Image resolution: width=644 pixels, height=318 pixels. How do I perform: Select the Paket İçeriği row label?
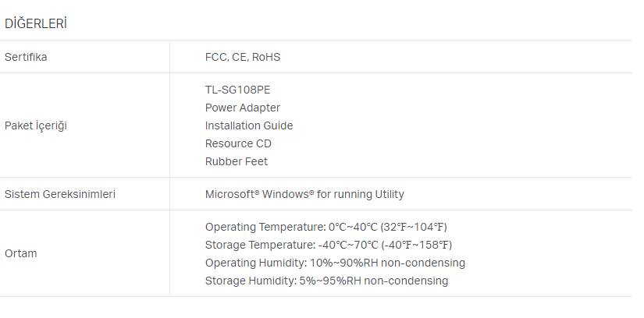[36, 125]
